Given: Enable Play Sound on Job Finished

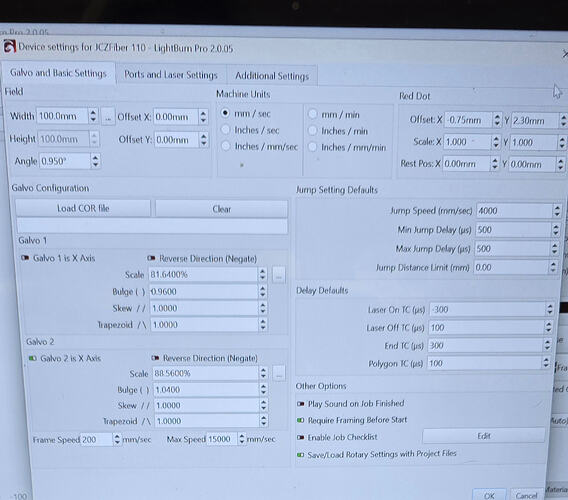Looking at the screenshot, I should point(301,404).
